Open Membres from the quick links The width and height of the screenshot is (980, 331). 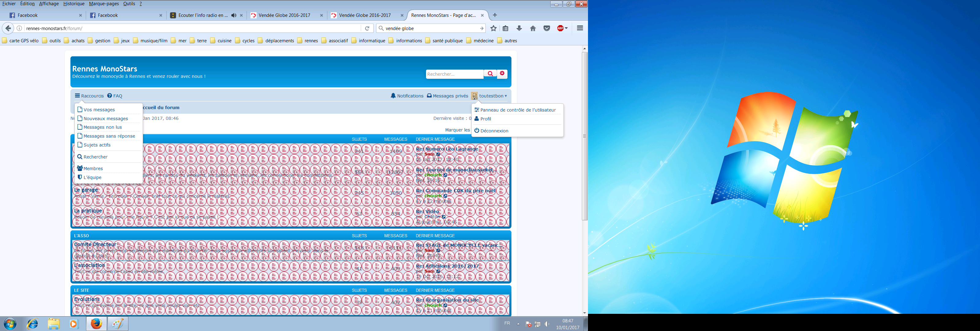90,168
